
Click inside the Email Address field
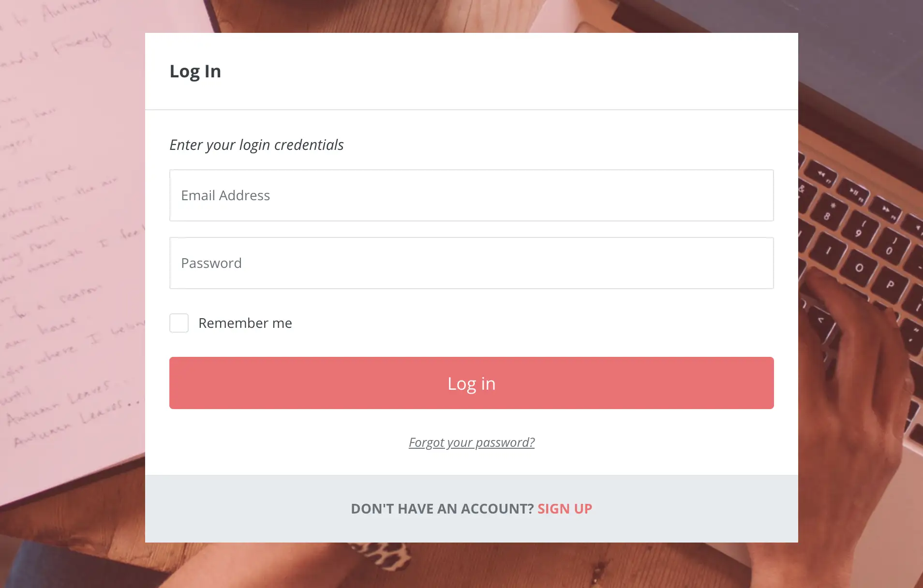tap(471, 195)
